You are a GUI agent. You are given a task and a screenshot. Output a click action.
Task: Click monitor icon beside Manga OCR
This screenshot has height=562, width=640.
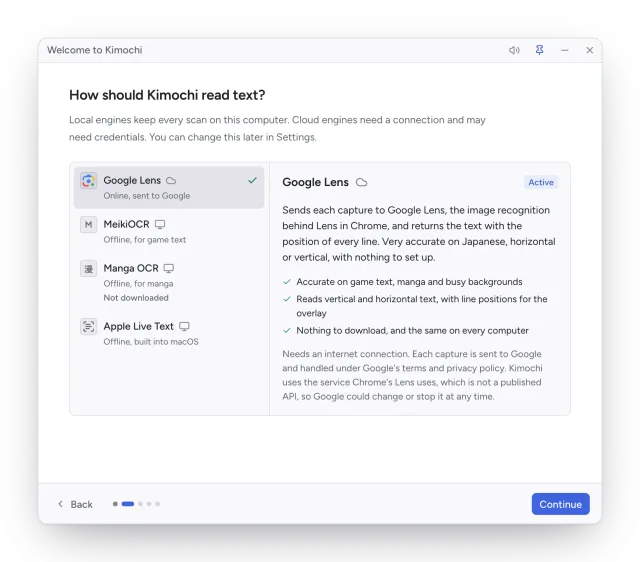coord(169,268)
